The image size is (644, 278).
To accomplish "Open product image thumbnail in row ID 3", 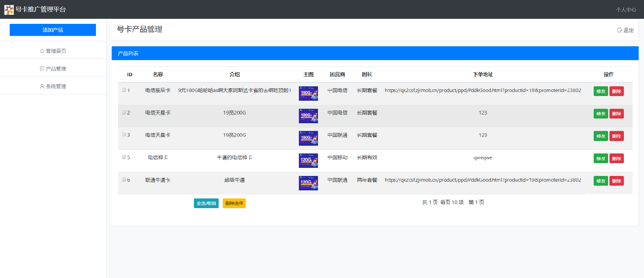I will (308, 138).
